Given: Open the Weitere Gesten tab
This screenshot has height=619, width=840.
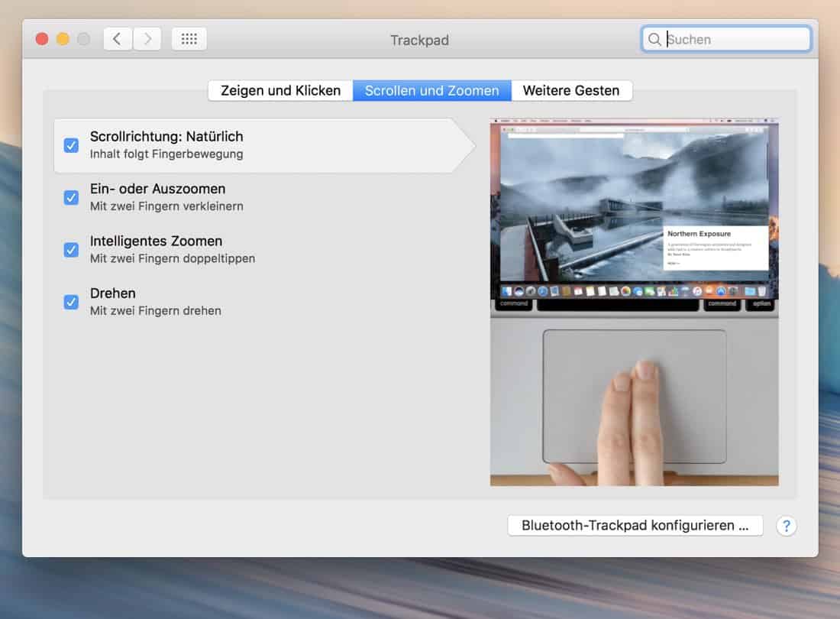Looking at the screenshot, I should click(x=571, y=91).
